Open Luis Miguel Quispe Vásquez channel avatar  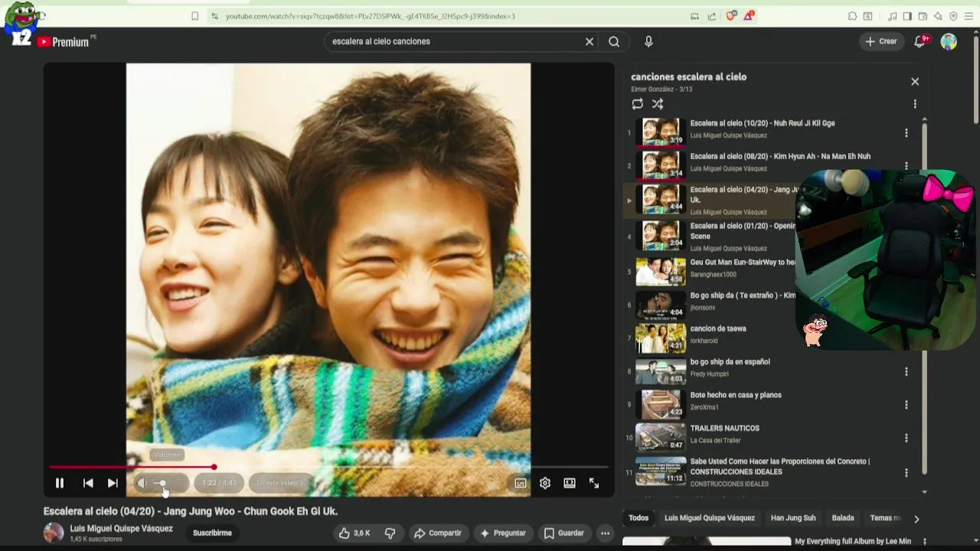pos(54,533)
